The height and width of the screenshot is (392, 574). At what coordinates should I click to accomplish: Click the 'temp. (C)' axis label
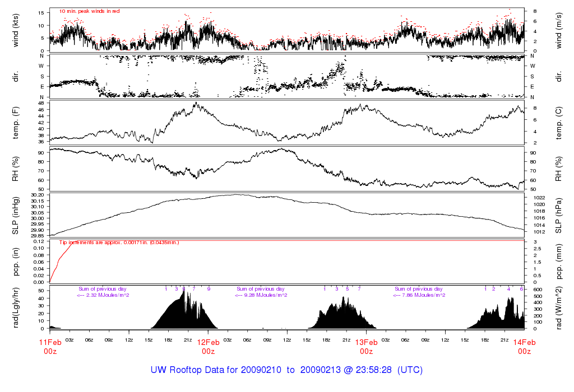pos(558,123)
